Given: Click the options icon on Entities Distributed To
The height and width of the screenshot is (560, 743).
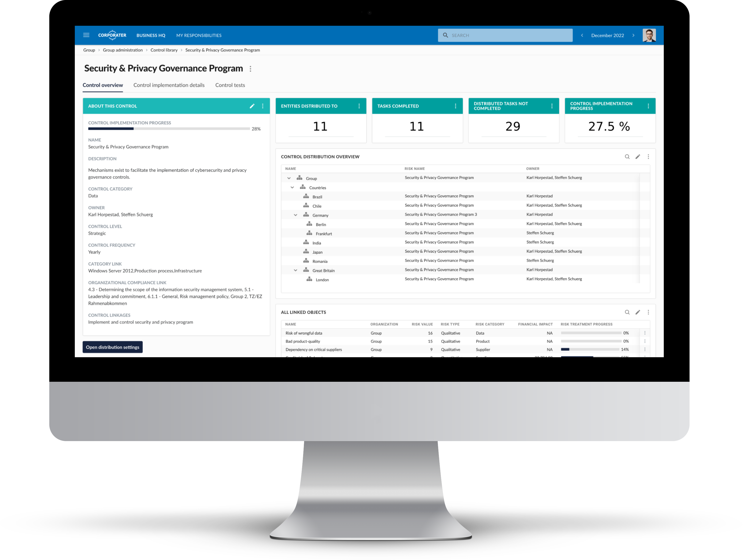Looking at the screenshot, I should click(359, 106).
